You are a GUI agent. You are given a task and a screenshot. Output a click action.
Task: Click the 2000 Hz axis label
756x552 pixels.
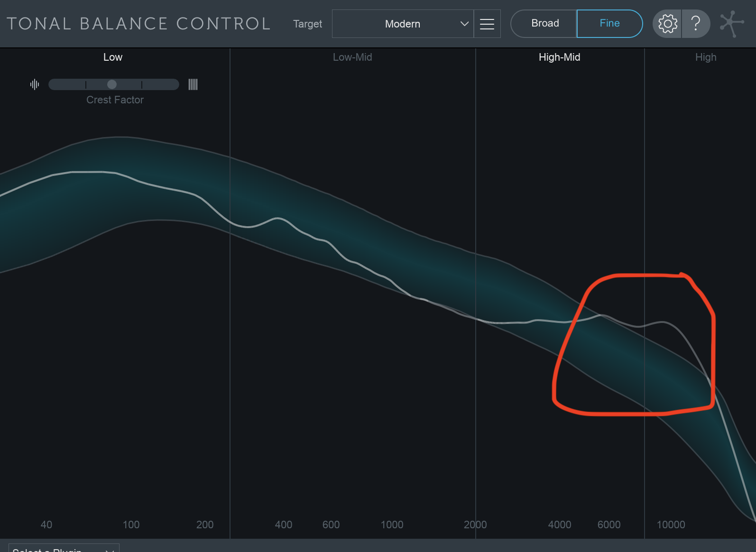[x=475, y=524]
